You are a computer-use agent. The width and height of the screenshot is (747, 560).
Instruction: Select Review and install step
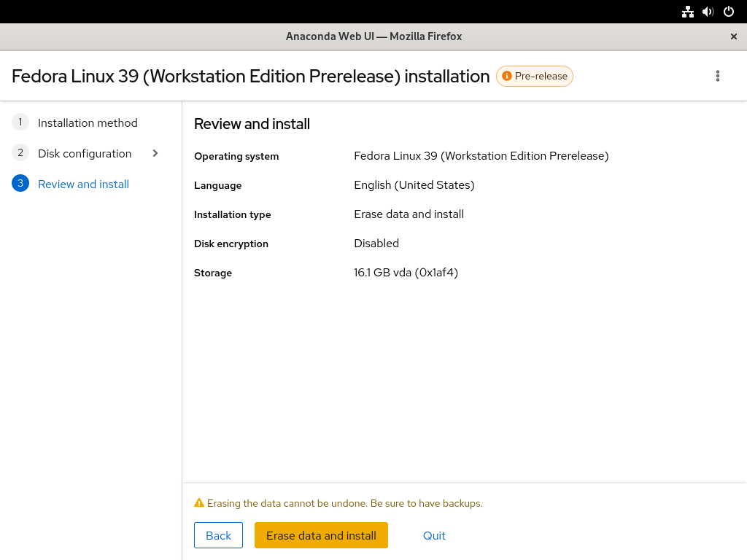click(x=83, y=184)
